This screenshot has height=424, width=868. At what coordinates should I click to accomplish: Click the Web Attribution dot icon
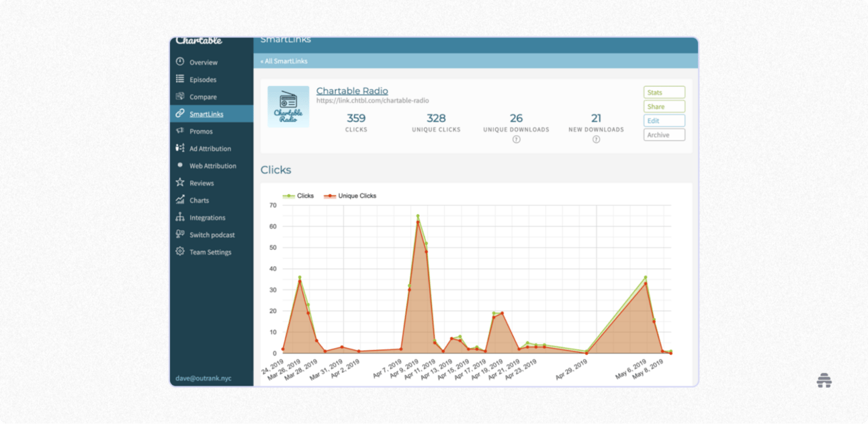pos(180,165)
